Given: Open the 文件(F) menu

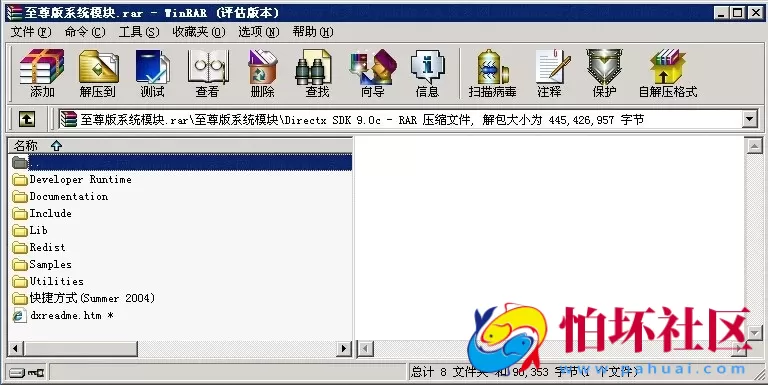Looking at the screenshot, I should point(31,32).
